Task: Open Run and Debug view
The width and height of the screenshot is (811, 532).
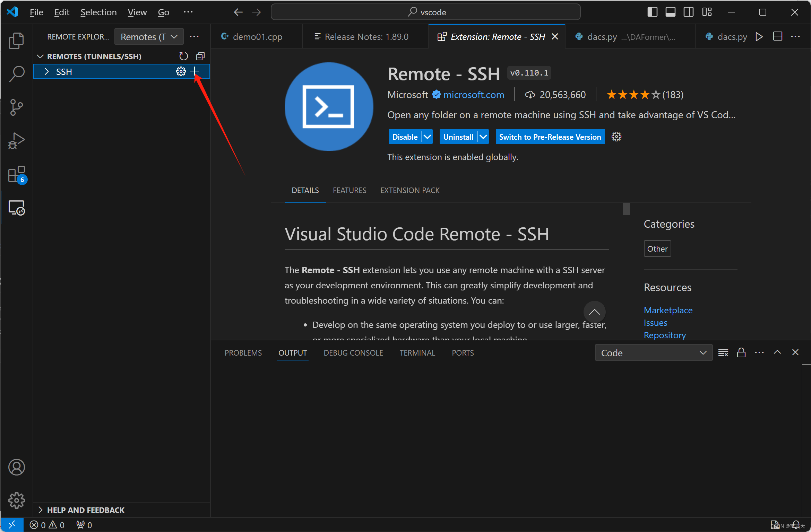Action: (x=16, y=141)
